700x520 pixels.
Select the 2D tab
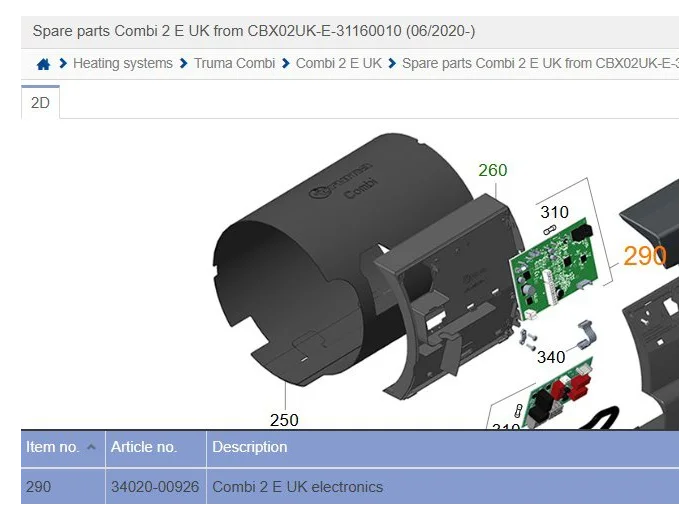[40, 103]
